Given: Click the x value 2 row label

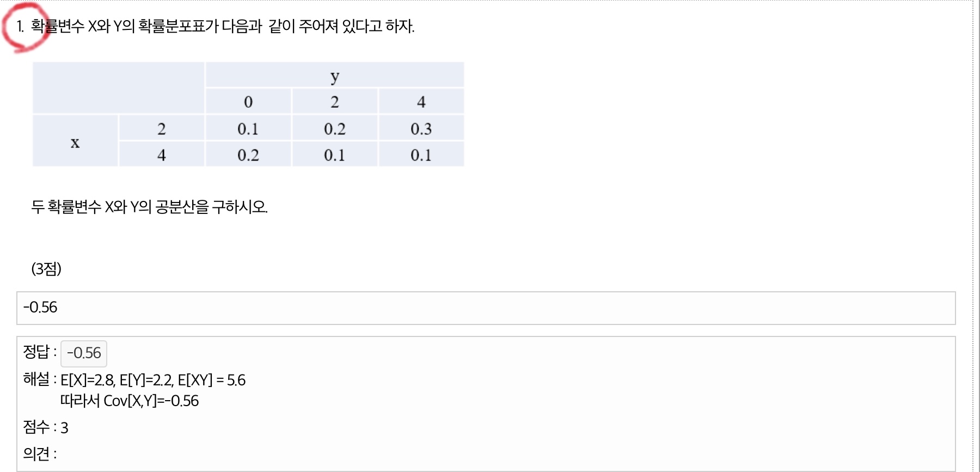Looking at the screenshot, I should (x=162, y=129).
